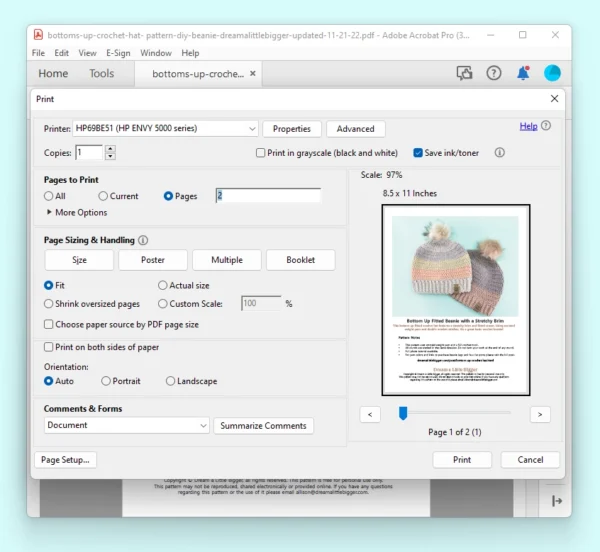Image resolution: width=600 pixels, height=552 pixels.
Task: Uncheck the Save ink/toner checkbox
Action: pos(418,153)
